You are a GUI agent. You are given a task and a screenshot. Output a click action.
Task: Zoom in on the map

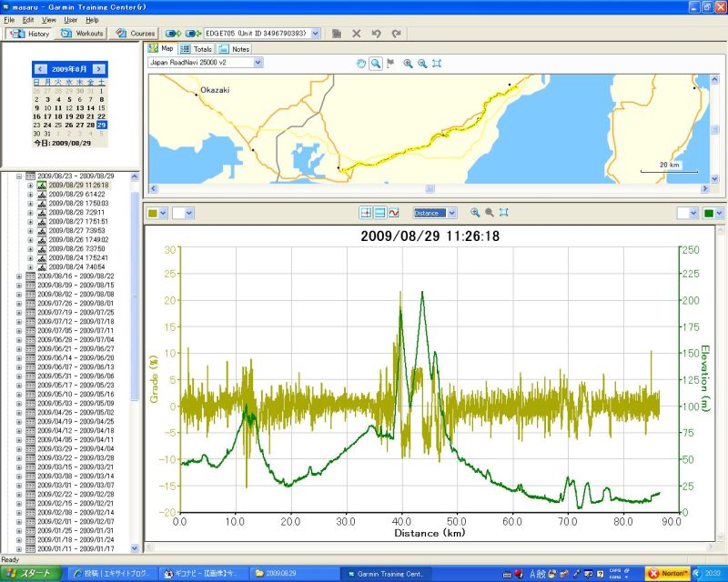(408, 64)
